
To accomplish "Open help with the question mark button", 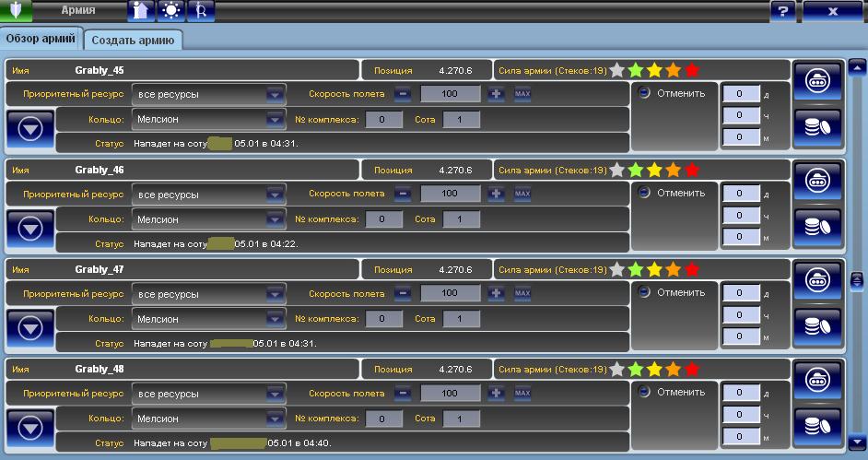I will (782, 11).
